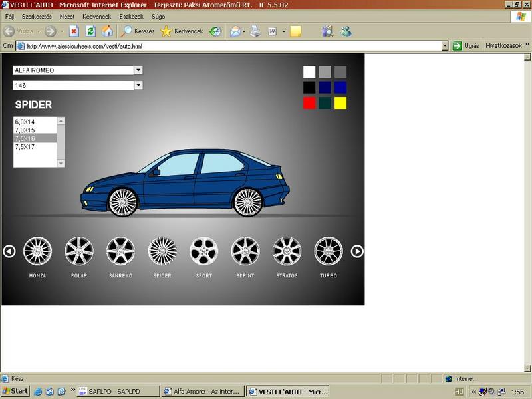Open the Eszközök menu
Screen dimensions: 532x399
131,16
